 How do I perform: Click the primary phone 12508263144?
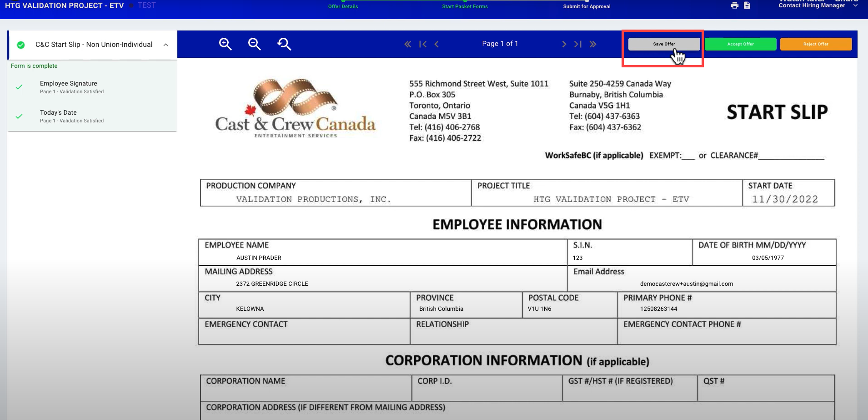659,309
